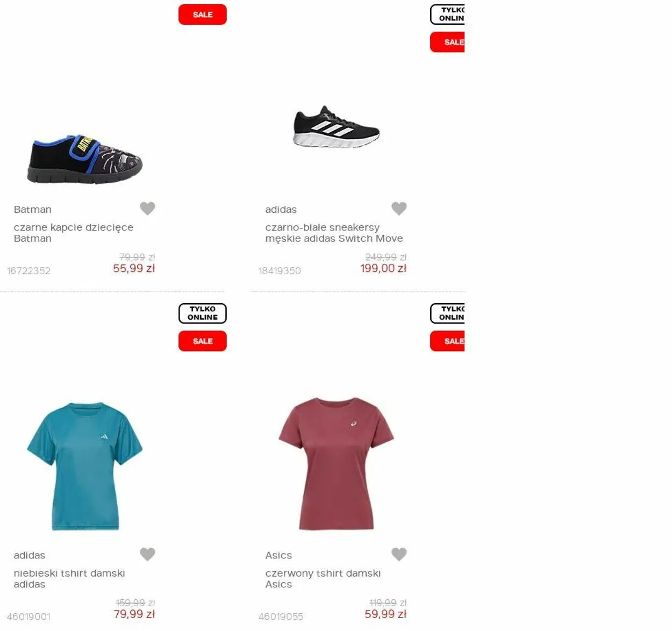Open the red Asics tshirt image
672x631 pixels.
[x=337, y=464]
